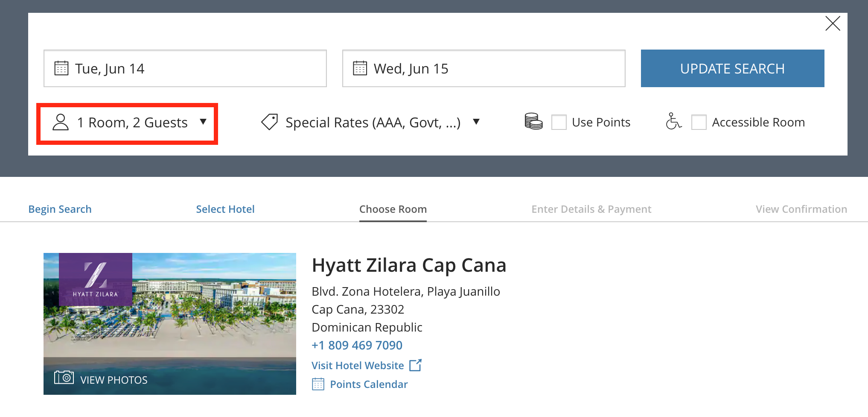
Task: Click the camera icon on hotel photo
Action: tap(64, 378)
